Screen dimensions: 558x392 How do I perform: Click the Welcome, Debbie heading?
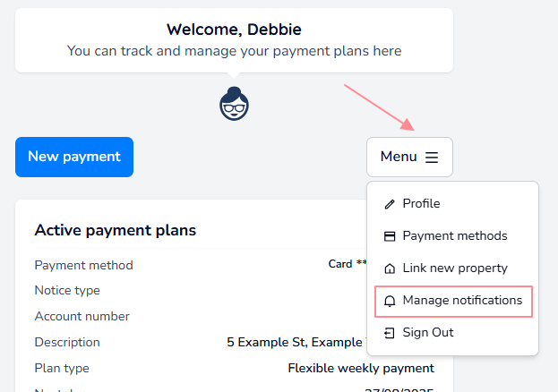tap(234, 30)
